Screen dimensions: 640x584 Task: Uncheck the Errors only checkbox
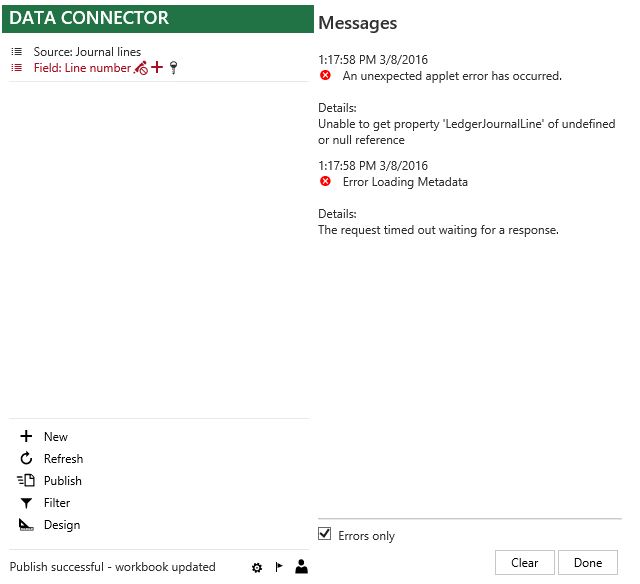(324, 533)
